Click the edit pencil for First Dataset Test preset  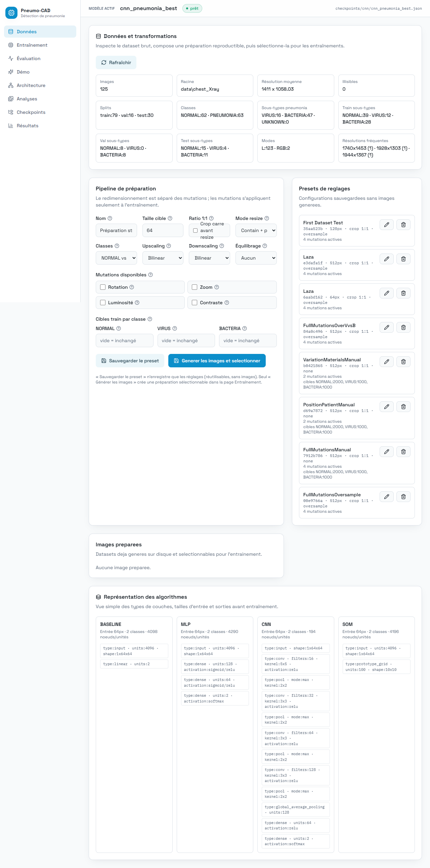(x=387, y=225)
